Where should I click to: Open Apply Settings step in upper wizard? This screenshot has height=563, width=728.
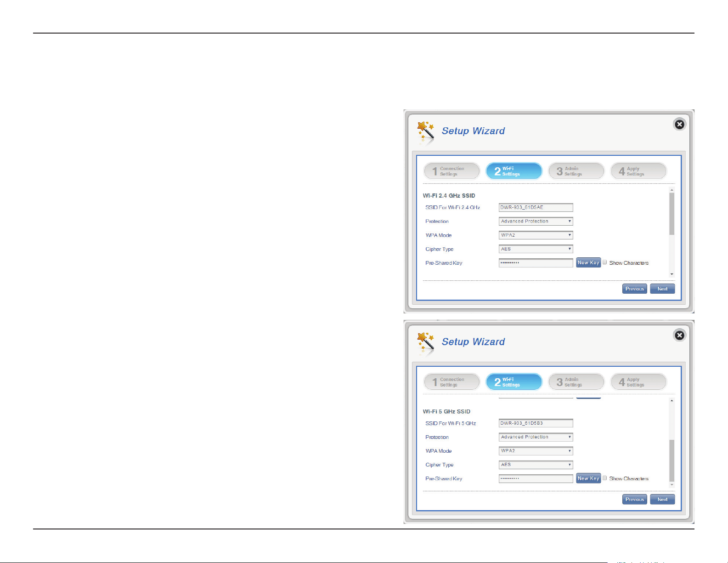tap(638, 171)
